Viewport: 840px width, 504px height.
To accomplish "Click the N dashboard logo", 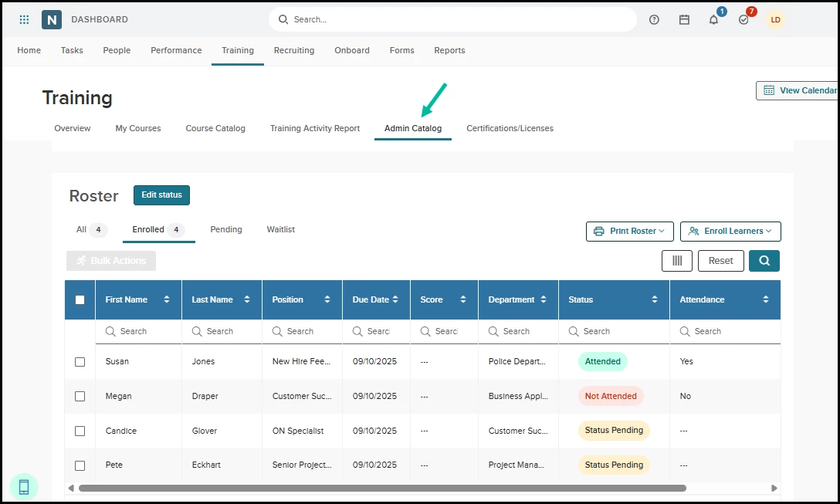I will 52,20.
